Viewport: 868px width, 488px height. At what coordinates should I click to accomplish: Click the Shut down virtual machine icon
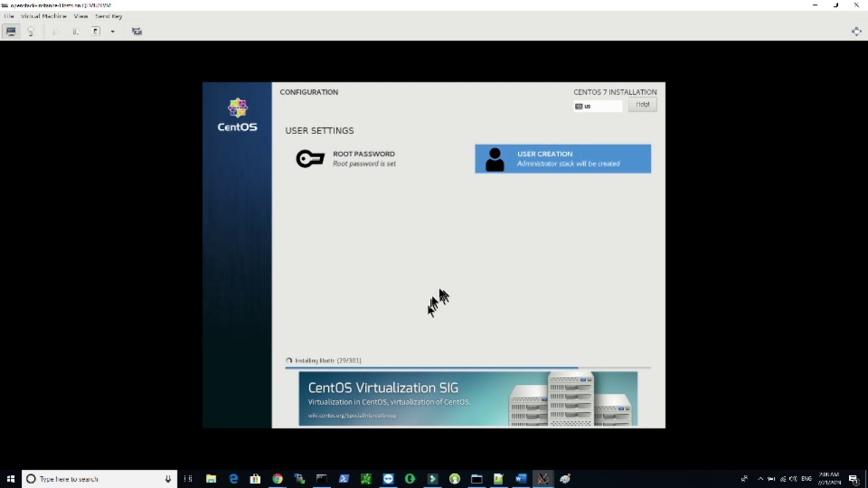(96, 31)
